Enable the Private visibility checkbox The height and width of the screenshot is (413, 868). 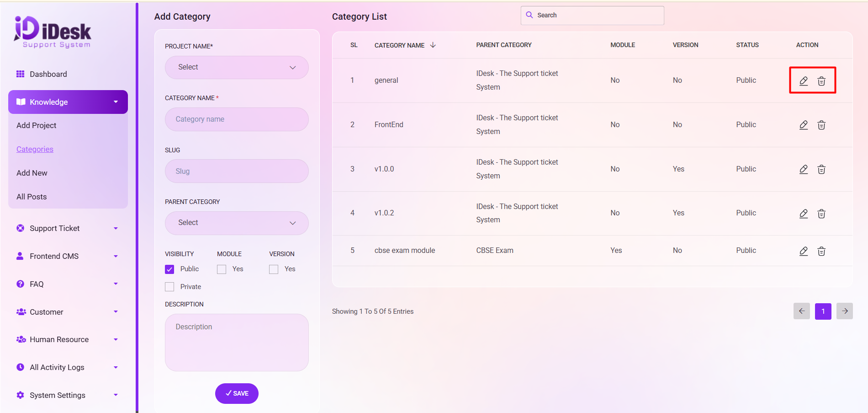coord(169,287)
